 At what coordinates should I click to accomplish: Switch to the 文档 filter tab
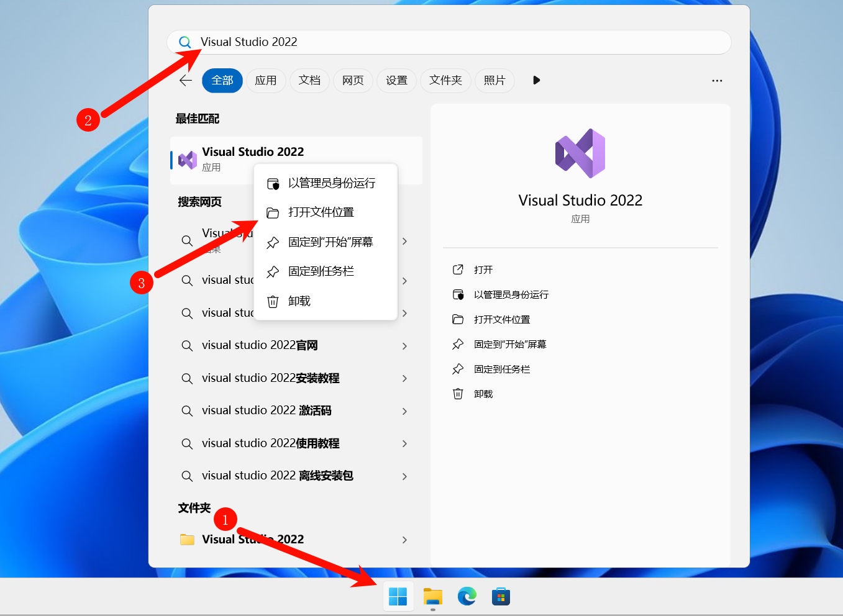point(309,80)
